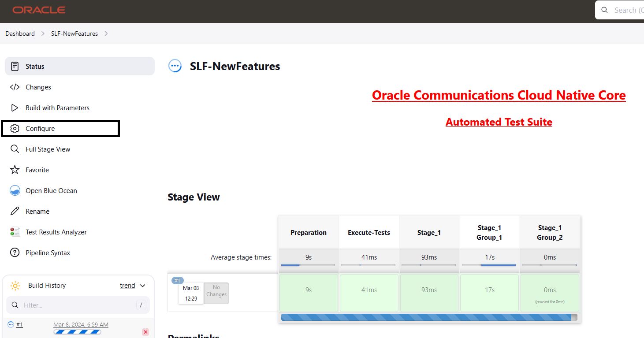Viewport: 644px width, 338px height.
Task: Click the Mar 8, 2024, 6:59 AM build link
Action: pyautogui.click(x=81, y=325)
